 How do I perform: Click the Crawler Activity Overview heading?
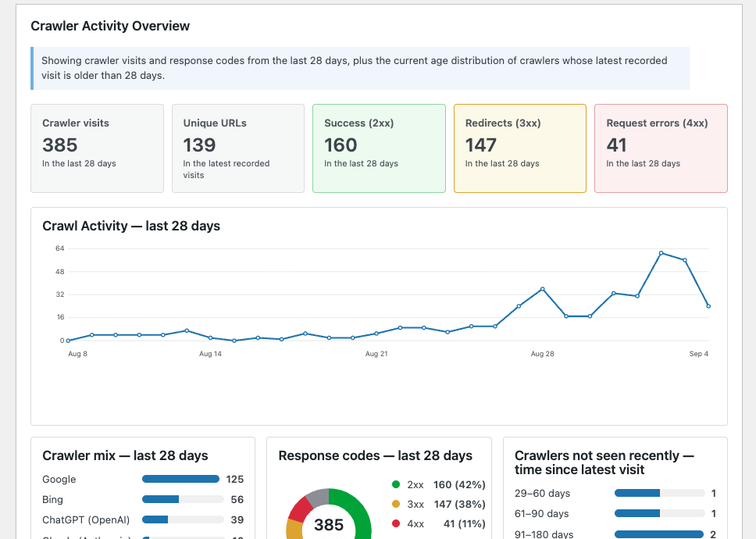[x=110, y=26]
